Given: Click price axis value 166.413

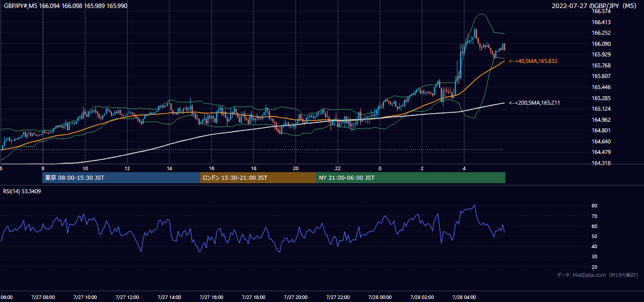Looking at the screenshot, I should pyautogui.click(x=601, y=22).
